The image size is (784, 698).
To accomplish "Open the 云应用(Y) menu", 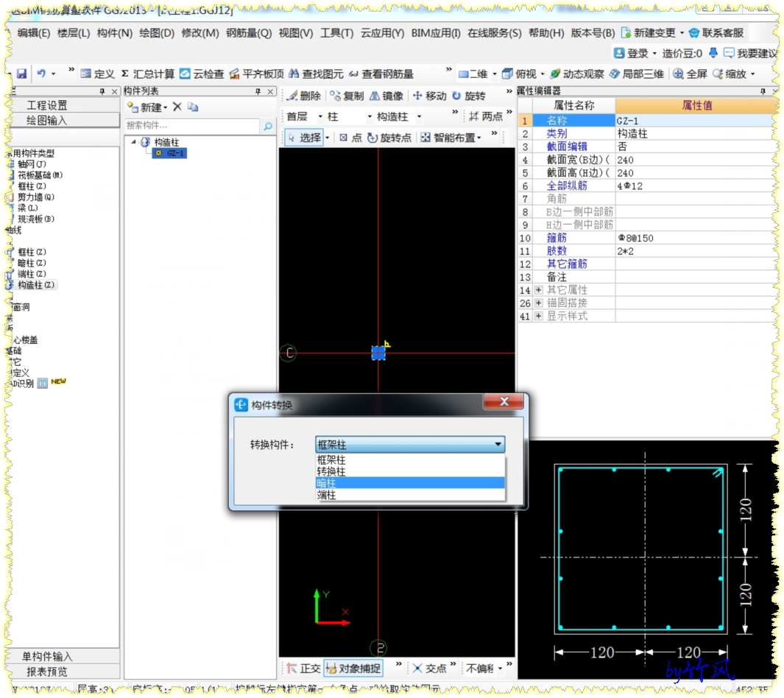I will click(383, 32).
